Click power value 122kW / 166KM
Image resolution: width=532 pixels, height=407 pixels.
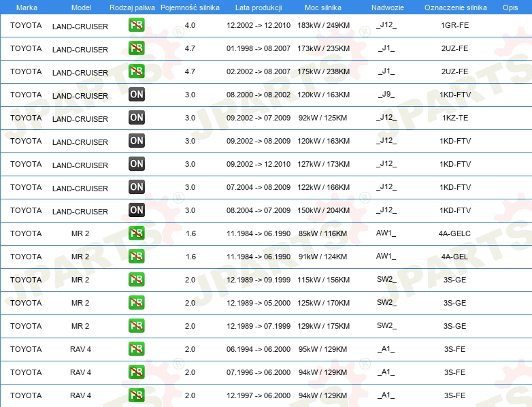[x=323, y=187]
